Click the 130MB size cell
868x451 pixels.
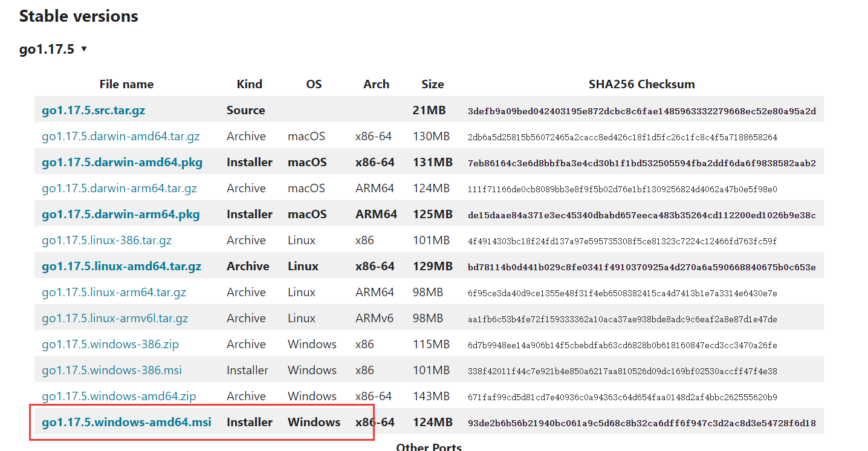(x=431, y=137)
